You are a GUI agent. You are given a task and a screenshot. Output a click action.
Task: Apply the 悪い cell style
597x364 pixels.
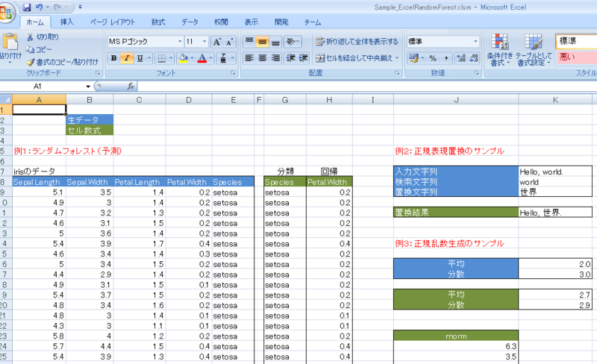pyautogui.click(x=576, y=57)
